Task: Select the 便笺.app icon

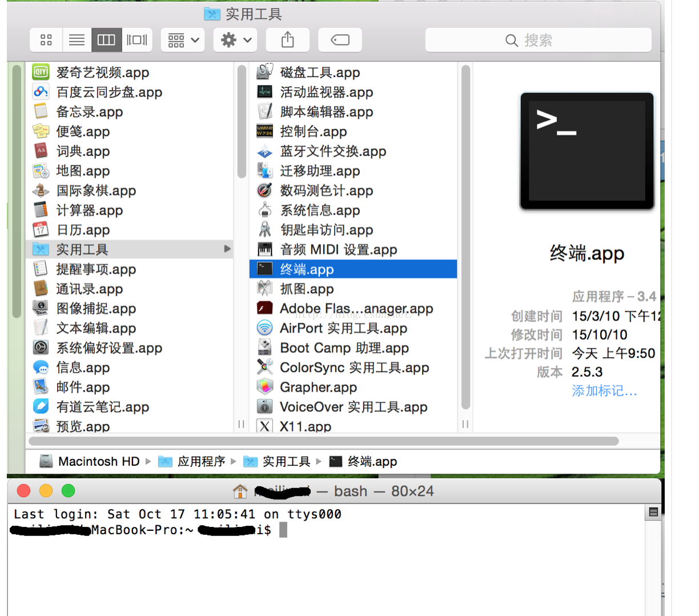Action: pos(41,131)
